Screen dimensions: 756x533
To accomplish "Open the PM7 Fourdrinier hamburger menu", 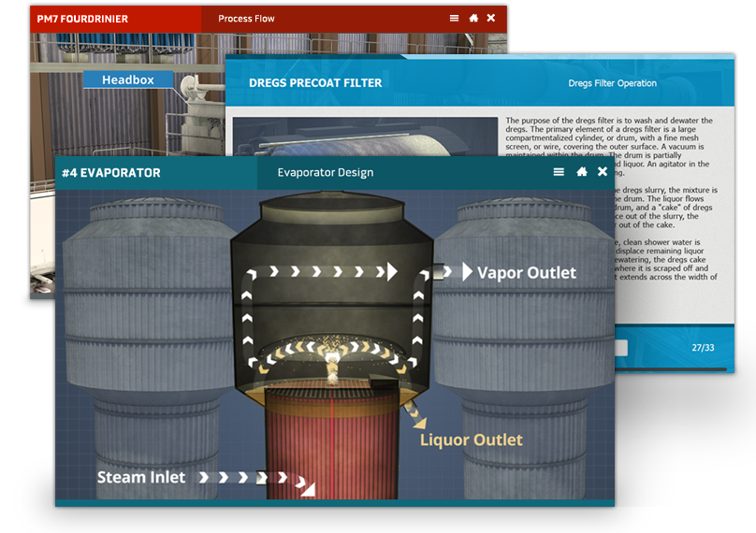I will pyautogui.click(x=454, y=18).
